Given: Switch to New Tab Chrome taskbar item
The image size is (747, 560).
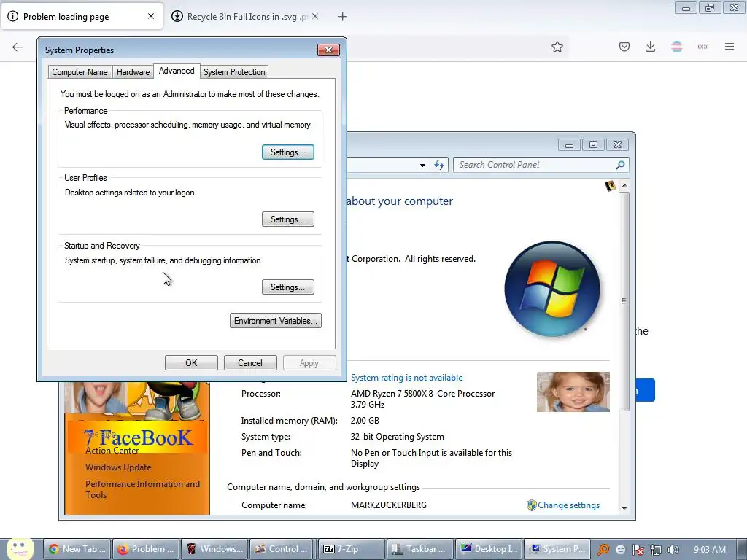Looking at the screenshot, I should 77,549.
